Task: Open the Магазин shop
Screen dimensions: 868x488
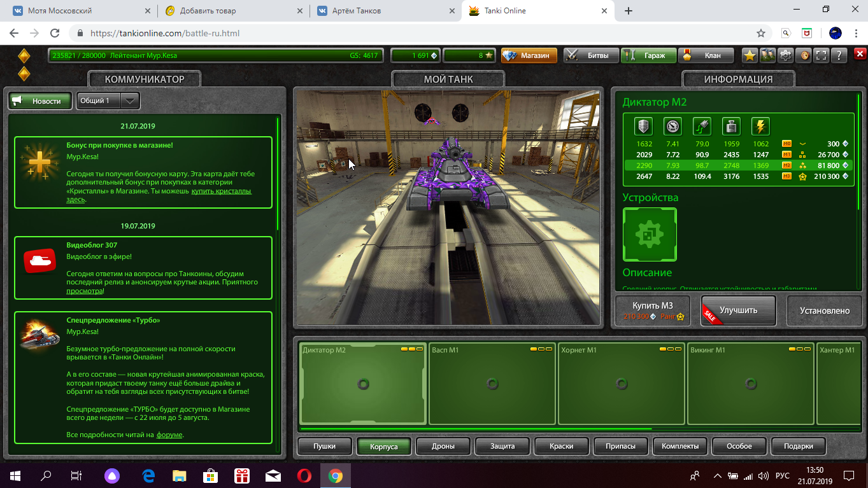Action: [x=529, y=55]
